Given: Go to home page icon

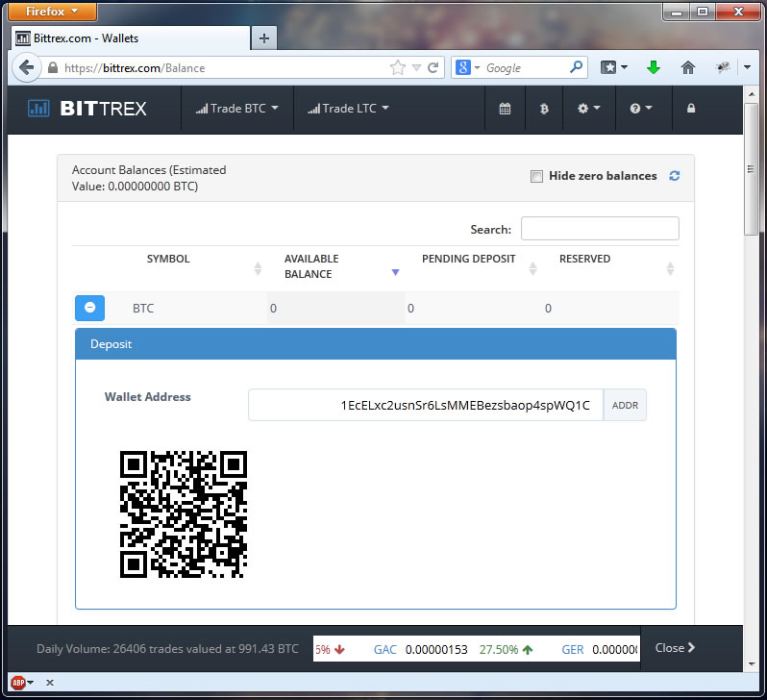Looking at the screenshot, I should (688, 67).
